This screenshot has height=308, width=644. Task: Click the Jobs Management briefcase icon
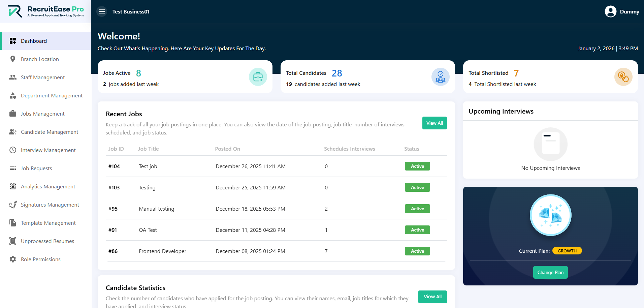pos(13,114)
